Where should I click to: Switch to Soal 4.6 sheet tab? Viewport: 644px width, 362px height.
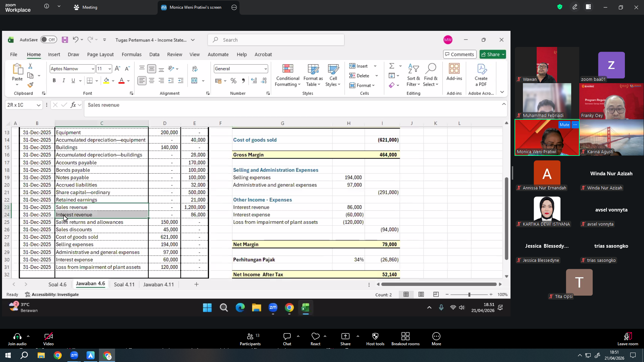[57, 284]
